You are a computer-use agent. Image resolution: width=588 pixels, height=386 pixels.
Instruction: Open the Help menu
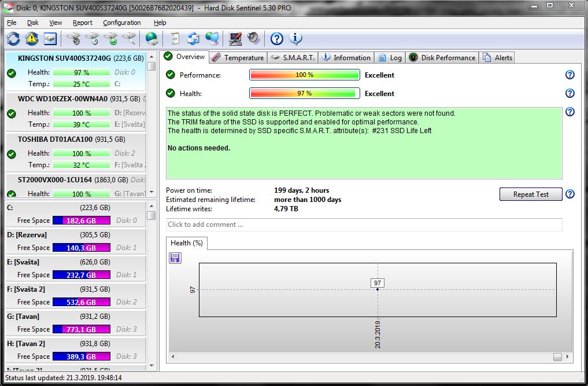tap(160, 23)
